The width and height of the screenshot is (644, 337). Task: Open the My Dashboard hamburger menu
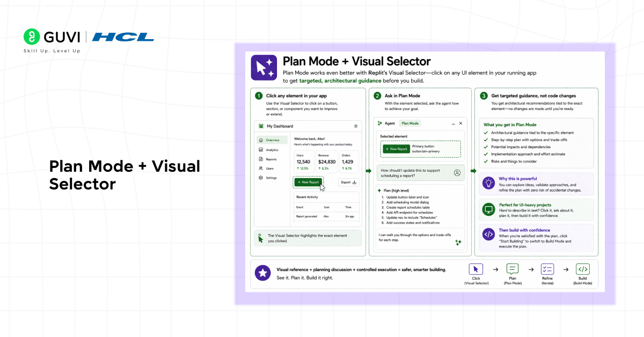(355, 126)
